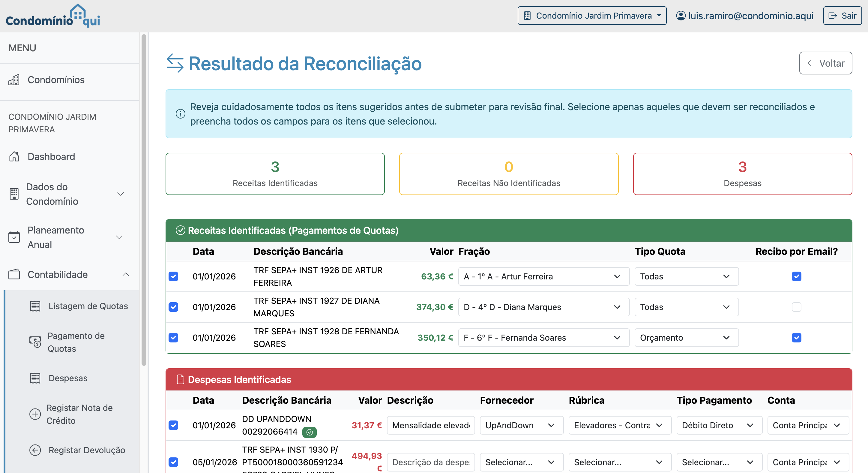Click the Mensalidade elevador description field
Image resolution: width=868 pixels, height=473 pixels.
[x=431, y=426]
